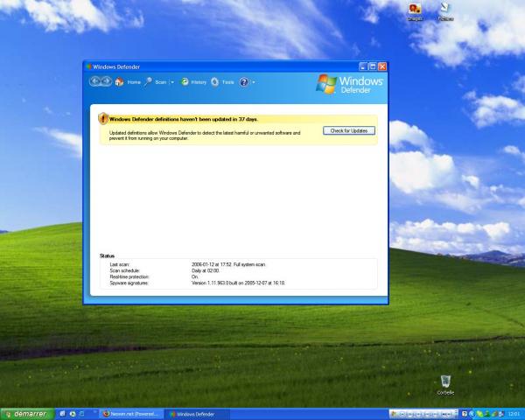Open the History view
Screen dimensions: 525x420
click(x=193, y=82)
